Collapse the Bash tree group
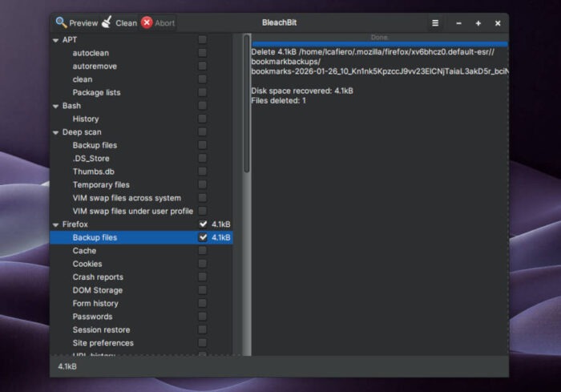Viewport: 561px width, 392px height. (55, 106)
